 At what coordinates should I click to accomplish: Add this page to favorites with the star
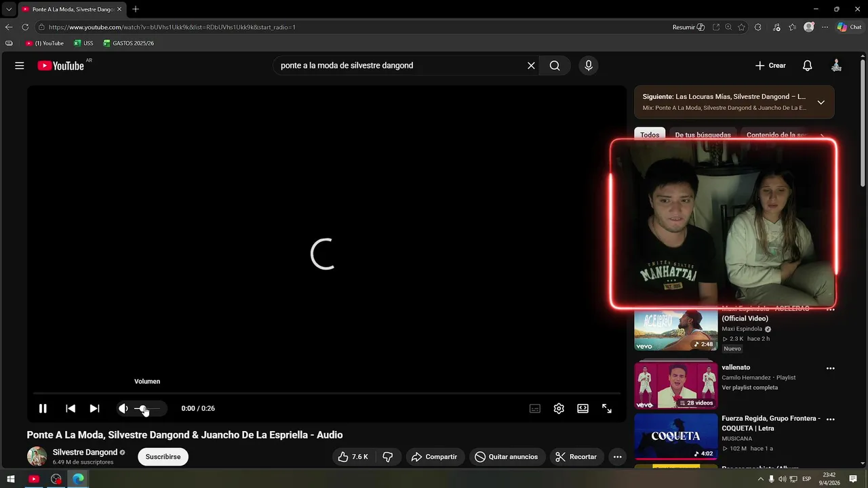point(741,27)
